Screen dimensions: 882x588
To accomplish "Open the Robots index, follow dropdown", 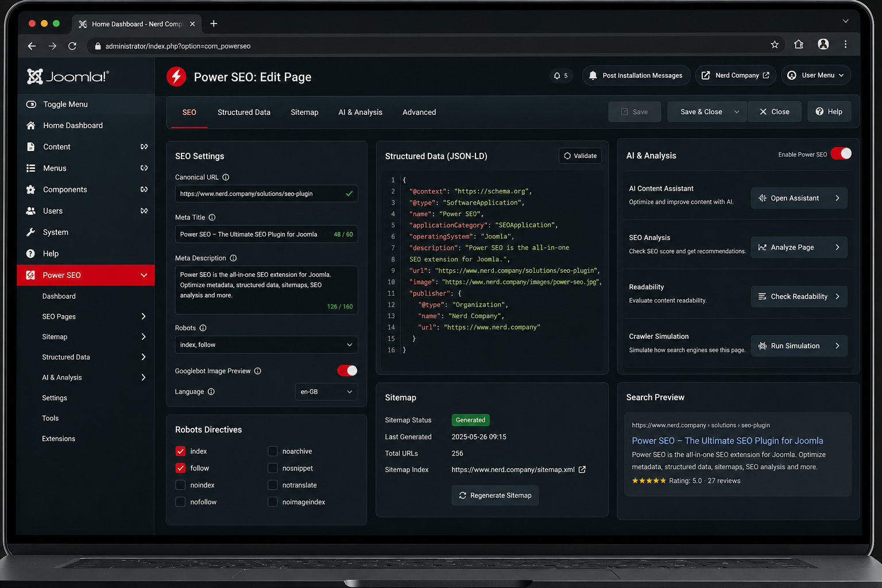I will point(266,345).
